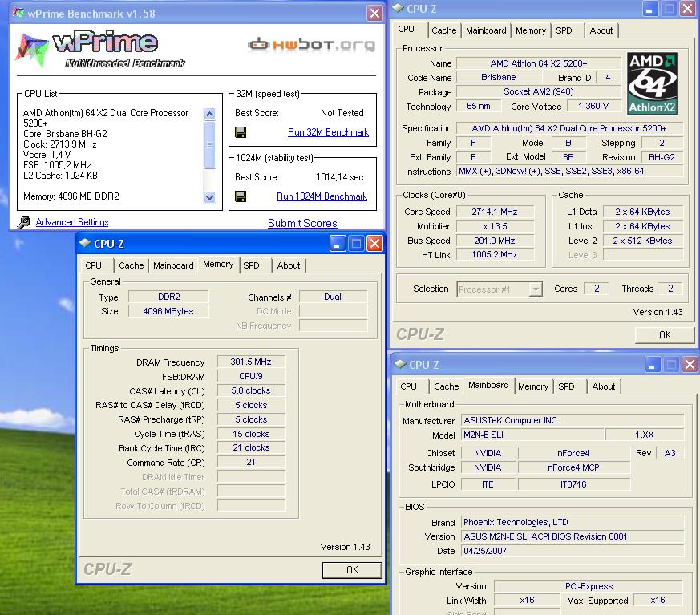Open Advanced Settings link
Image resolution: width=700 pixels, height=615 pixels.
(72, 222)
